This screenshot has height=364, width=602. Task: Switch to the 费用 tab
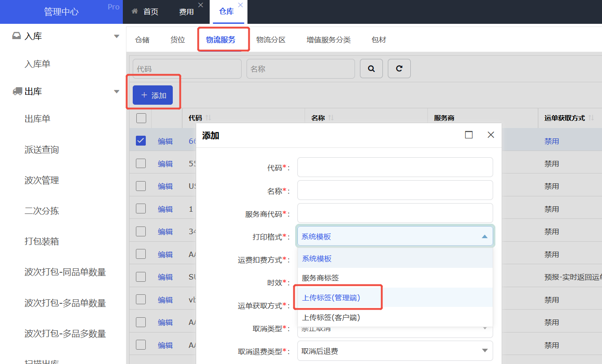click(x=186, y=12)
